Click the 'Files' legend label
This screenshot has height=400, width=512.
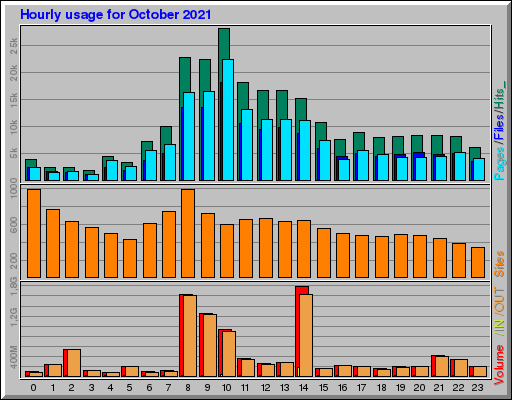coord(499,127)
